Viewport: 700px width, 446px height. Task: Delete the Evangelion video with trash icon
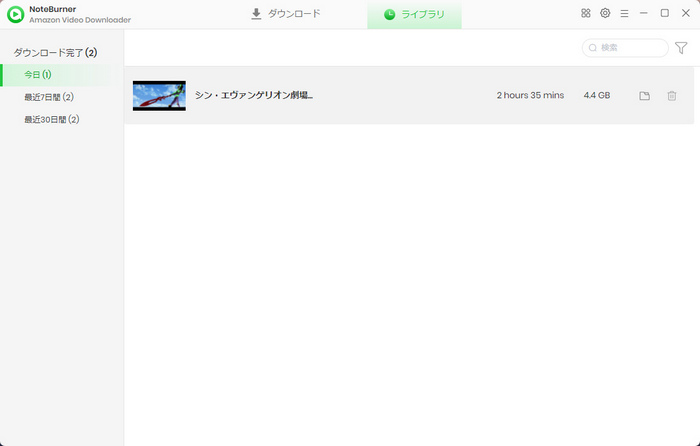click(x=672, y=96)
